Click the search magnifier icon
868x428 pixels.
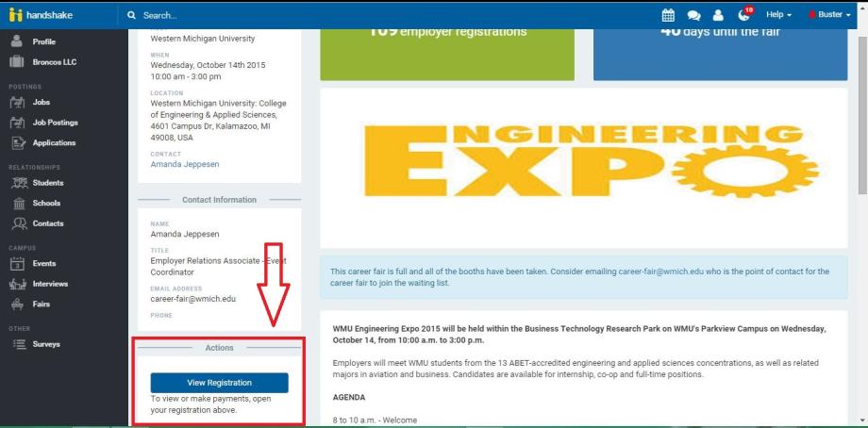point(131,15)
